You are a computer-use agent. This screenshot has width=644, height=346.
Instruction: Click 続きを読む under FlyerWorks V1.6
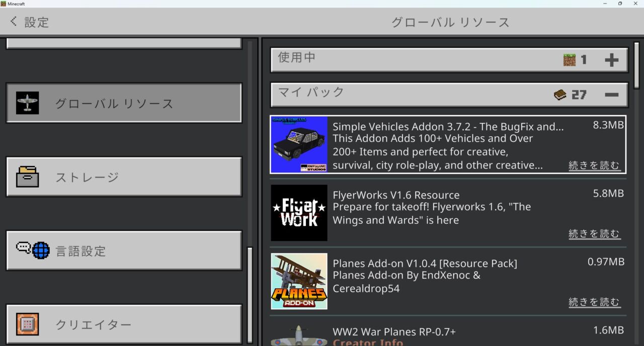click(595, 233)
